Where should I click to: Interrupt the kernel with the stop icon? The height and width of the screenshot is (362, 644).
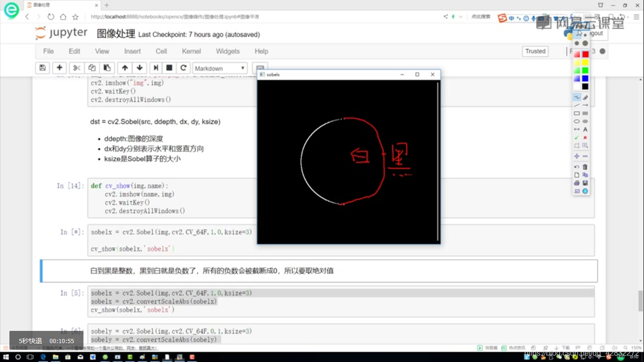(169, 68)
